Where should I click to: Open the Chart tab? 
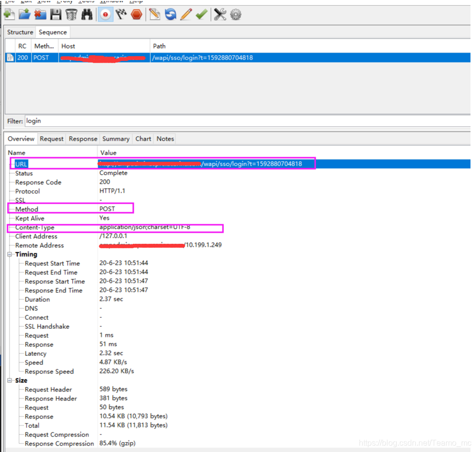point(143,139)
